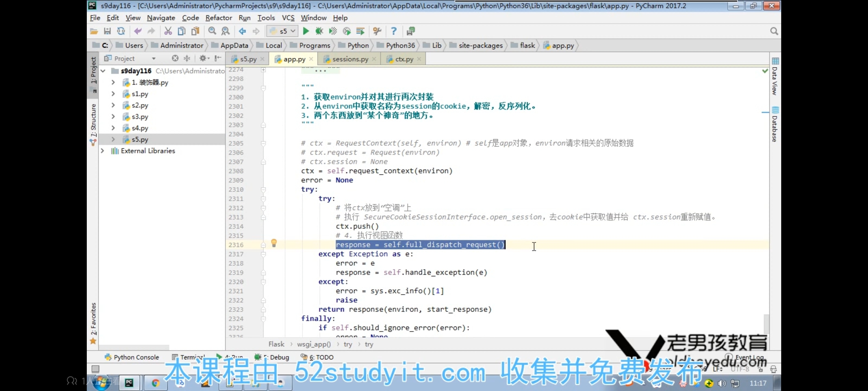
Task: Click the Back navigation arrow icon
Action: click(242, 31)
